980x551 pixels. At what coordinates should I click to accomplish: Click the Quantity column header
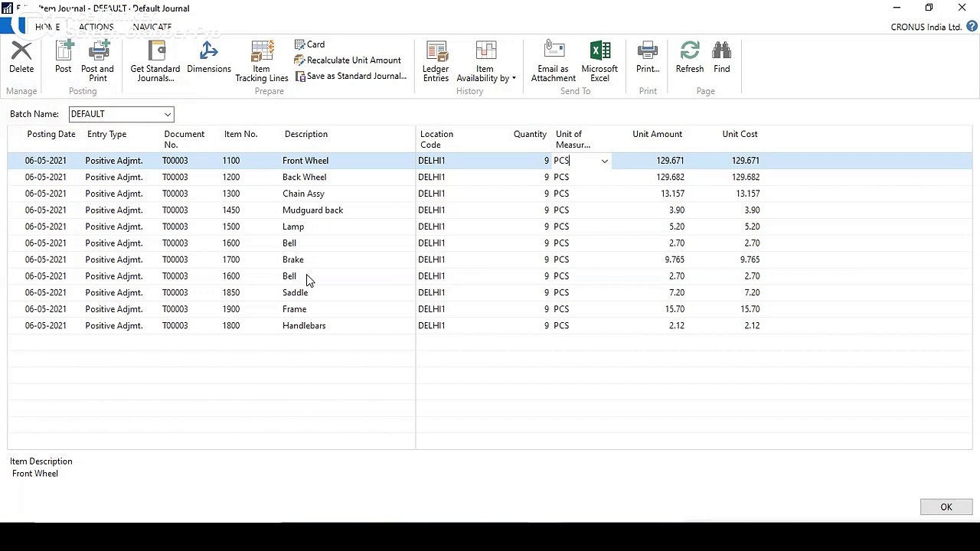[x=530, y=134]
